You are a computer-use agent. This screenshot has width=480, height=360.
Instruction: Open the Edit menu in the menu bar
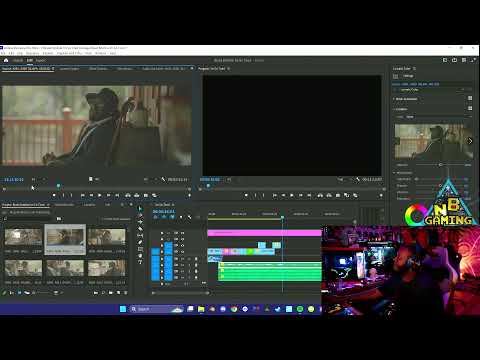pyautogui.click(x=11, y=53)
